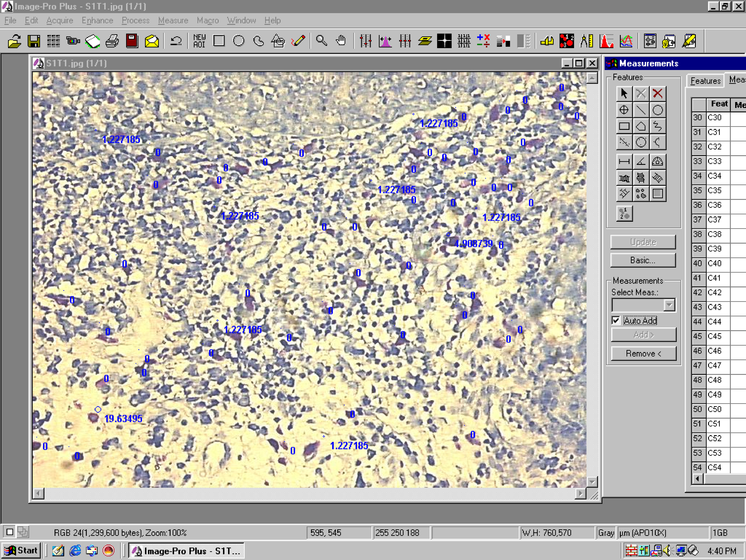Click the Remove < button

click(643, 353)
